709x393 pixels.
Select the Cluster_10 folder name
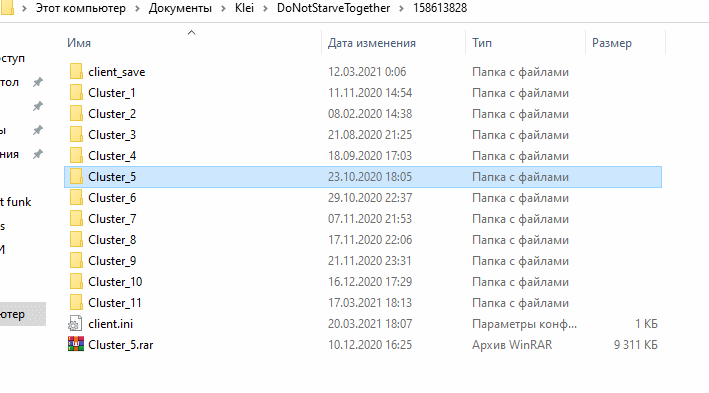click(x=115, y=282)
